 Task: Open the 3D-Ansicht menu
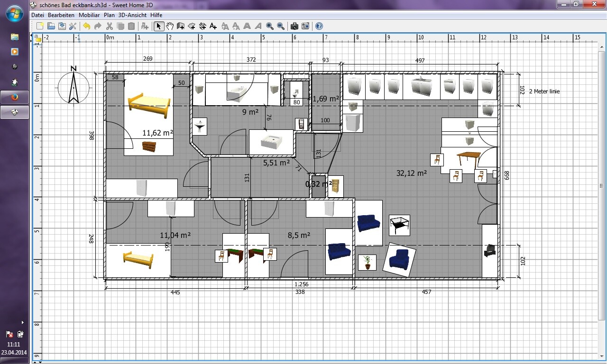tap(132, 15)
